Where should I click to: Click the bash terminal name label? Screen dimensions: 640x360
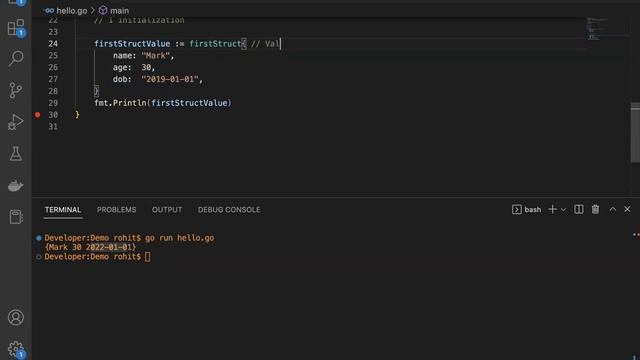pos(533,210)
